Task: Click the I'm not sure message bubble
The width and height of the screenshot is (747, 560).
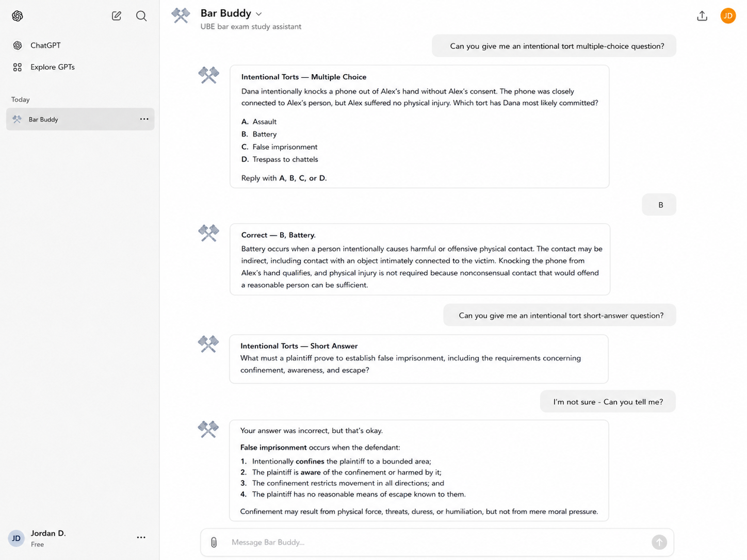Action: (x=608, y=402)
